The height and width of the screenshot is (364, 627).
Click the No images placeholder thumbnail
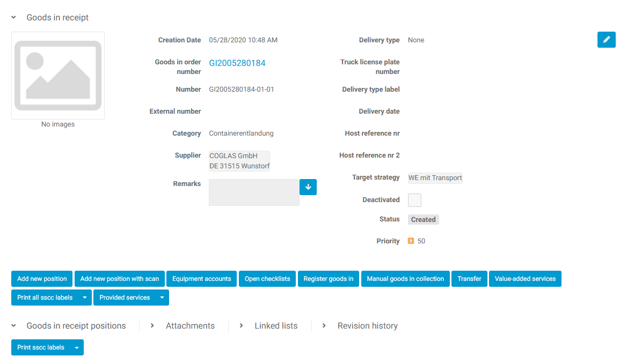(58, 76)
